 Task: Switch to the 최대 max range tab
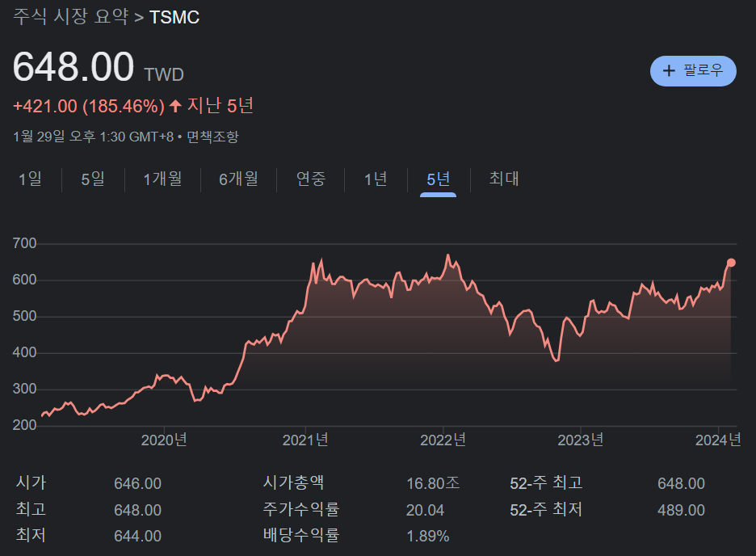[504, 179]
